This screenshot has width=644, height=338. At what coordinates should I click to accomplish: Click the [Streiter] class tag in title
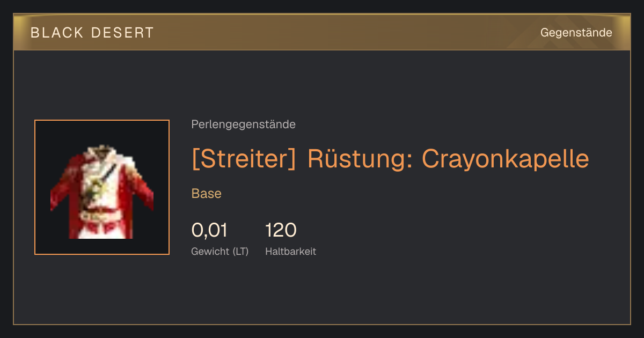coord(244,158)
